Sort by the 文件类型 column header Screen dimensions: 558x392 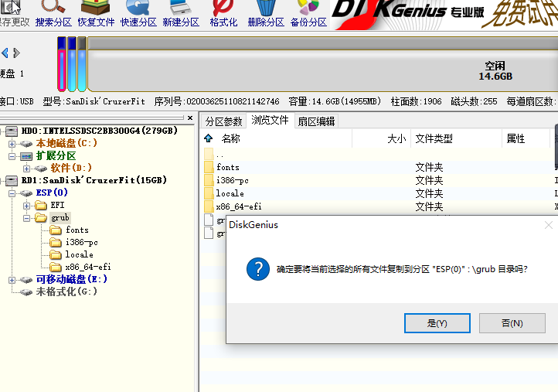[x=434, y=138]
